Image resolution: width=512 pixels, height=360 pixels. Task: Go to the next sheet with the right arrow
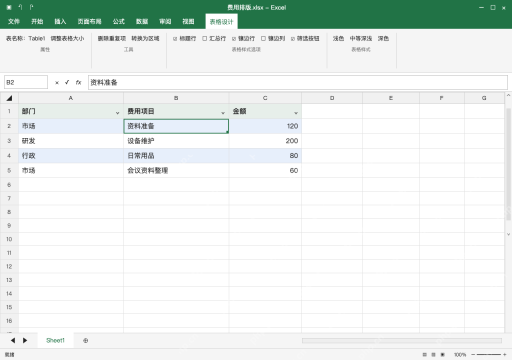coord(25,340)
